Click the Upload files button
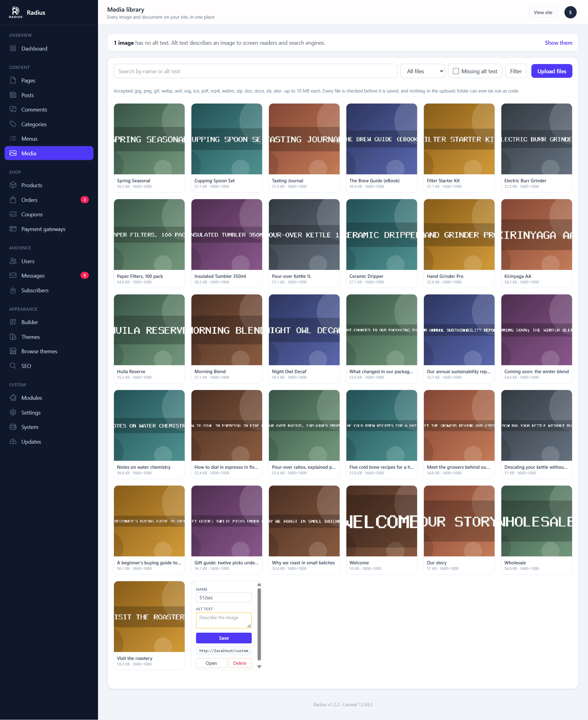 tap(552, 71)
